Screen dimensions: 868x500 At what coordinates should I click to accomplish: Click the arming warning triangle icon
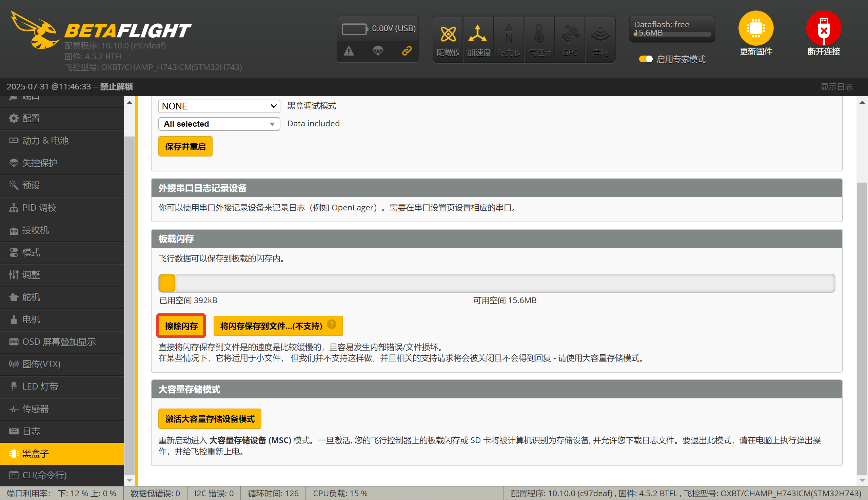click(x=349, y=51)
